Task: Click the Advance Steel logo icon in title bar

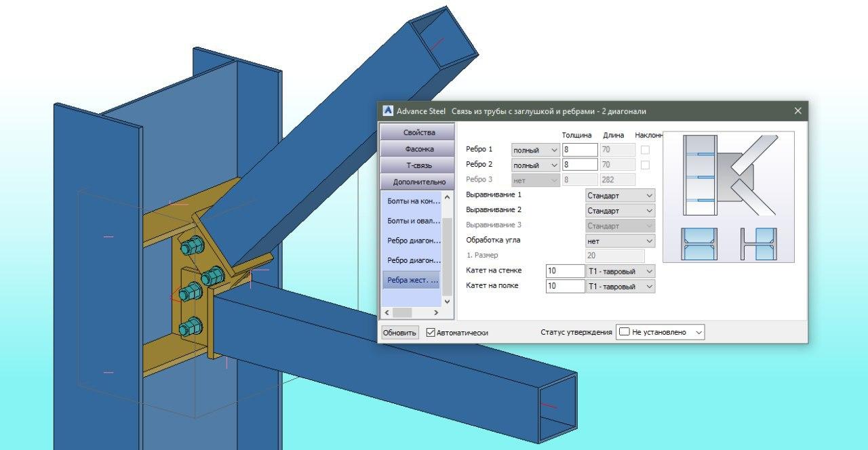Action: [388, 111]
